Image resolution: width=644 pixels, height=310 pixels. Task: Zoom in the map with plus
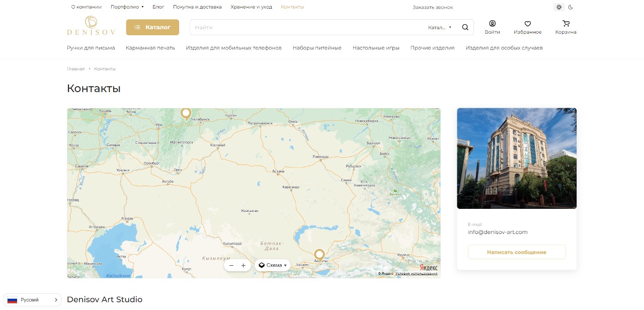[x=244, y=265]
